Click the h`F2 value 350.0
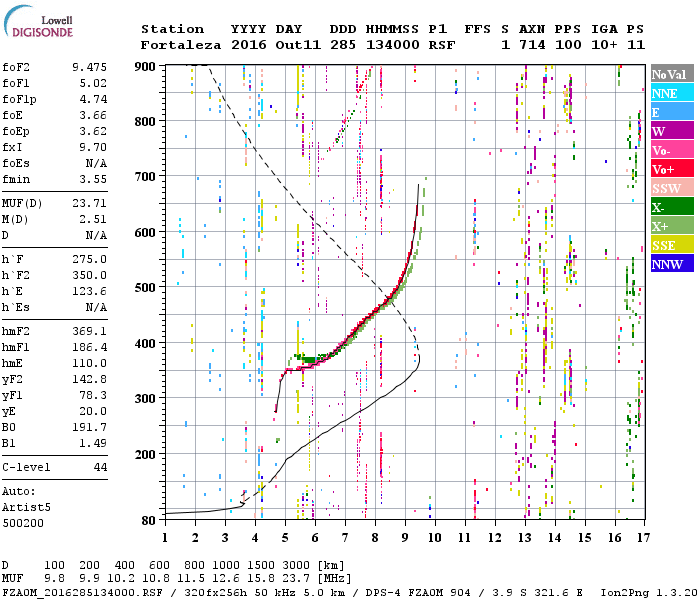The width and height of the screenshot is (700, 600). coord(89,275)
